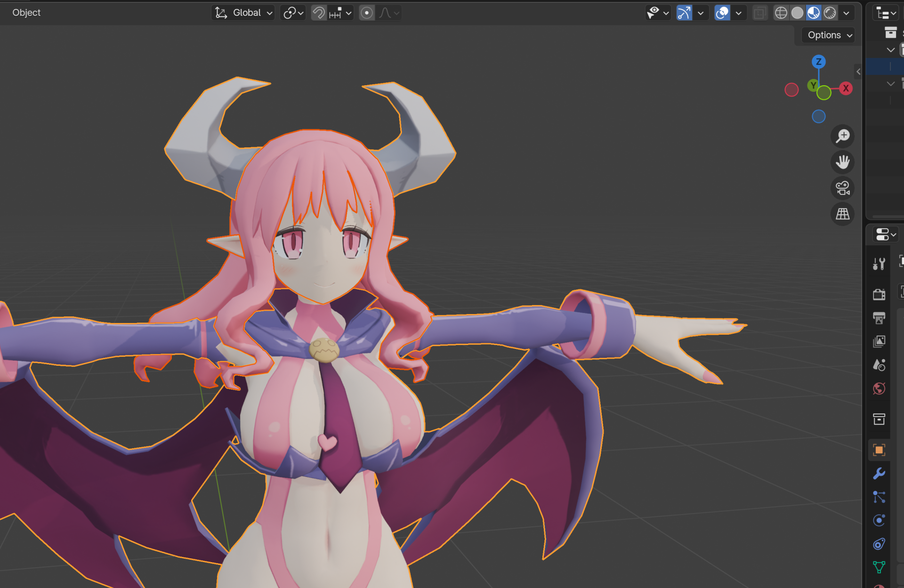
Task: Switch to rendered viewport shading
Action: (x=830, y=13)
